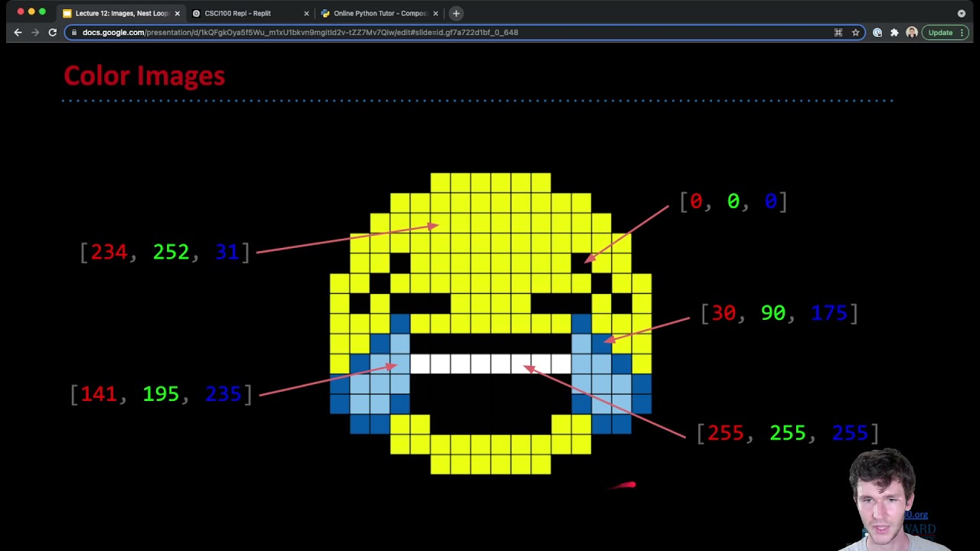Click the red 255 value

(x=726, y=433)
